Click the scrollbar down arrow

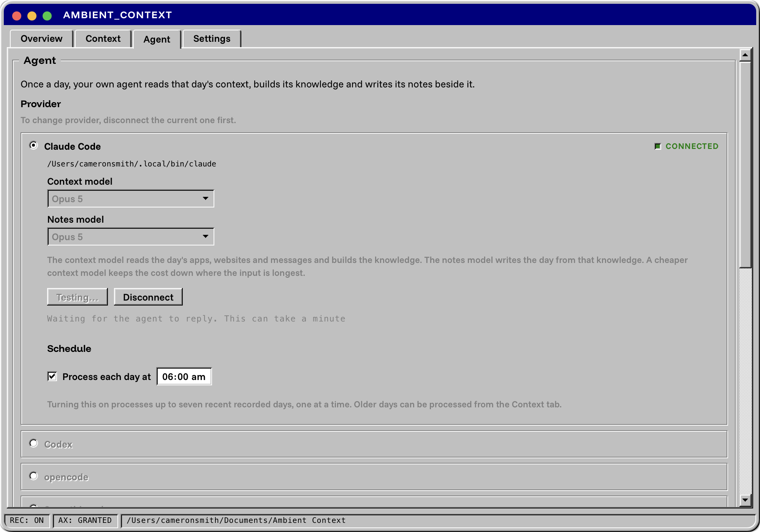745,500
